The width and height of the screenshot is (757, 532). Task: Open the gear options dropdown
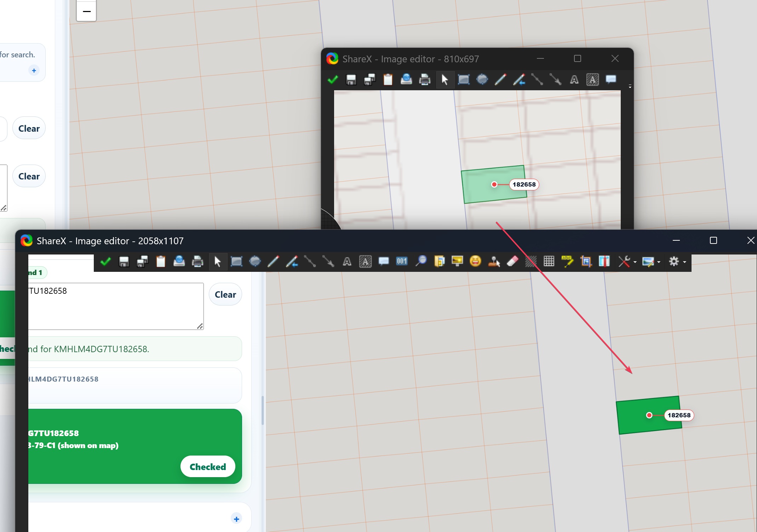tap(677, 262)
